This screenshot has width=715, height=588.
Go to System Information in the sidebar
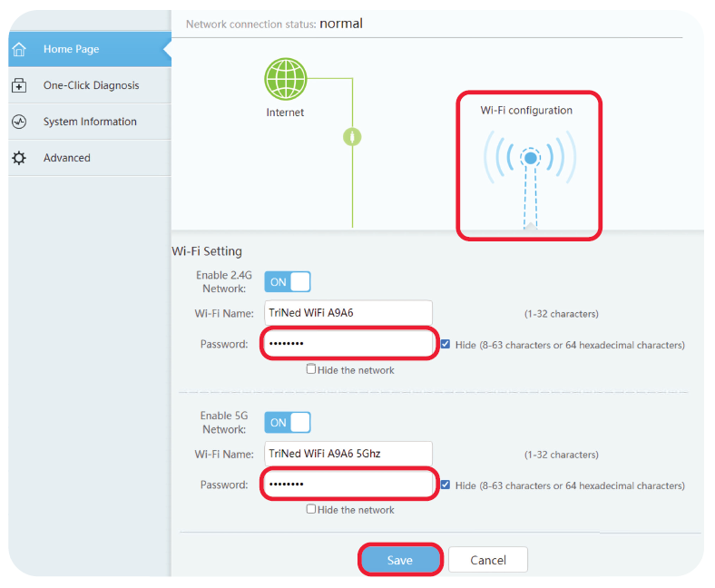pos(90,122)
